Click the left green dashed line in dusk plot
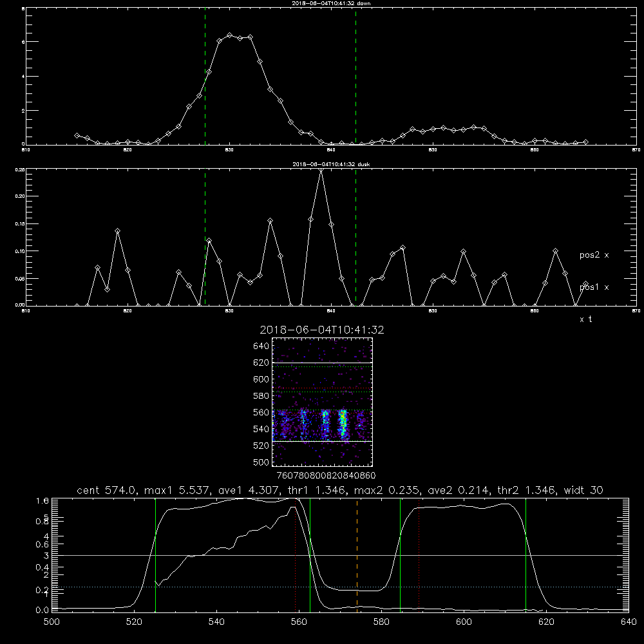Screen dimensions: 644x644 click(x=205, y=237)
